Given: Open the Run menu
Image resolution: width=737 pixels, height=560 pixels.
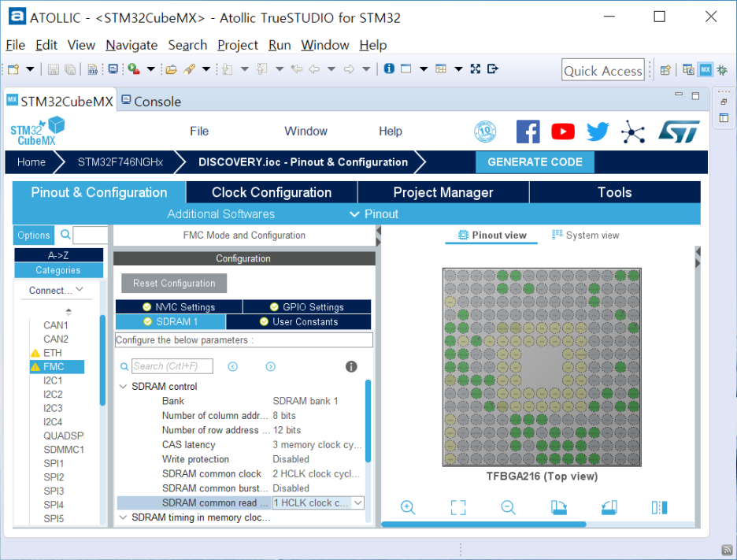Looking at the screenshot, I should point(280,45).
